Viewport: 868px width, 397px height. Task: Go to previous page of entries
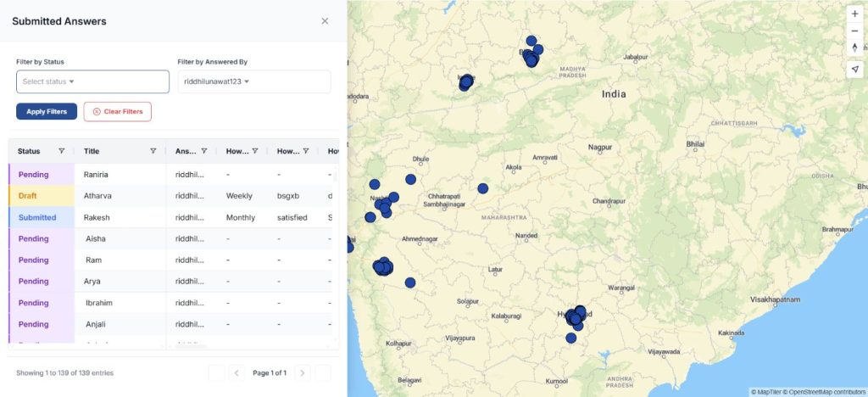point(237,372)
